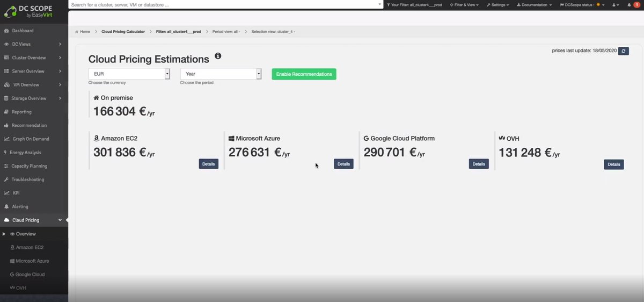The height and width of the screenshot is (302, 644).
Task: Click the VM Overview sidebar icon
Action: [x=6, y=85]
